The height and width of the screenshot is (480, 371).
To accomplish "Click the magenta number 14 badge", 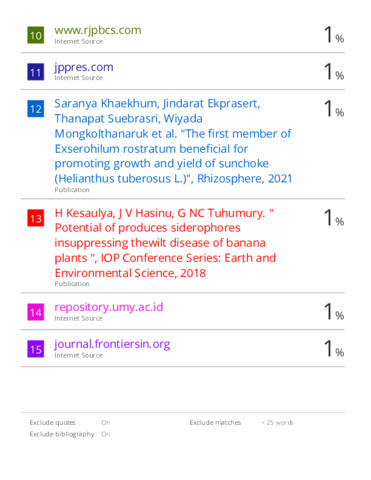I will (36, 312).
